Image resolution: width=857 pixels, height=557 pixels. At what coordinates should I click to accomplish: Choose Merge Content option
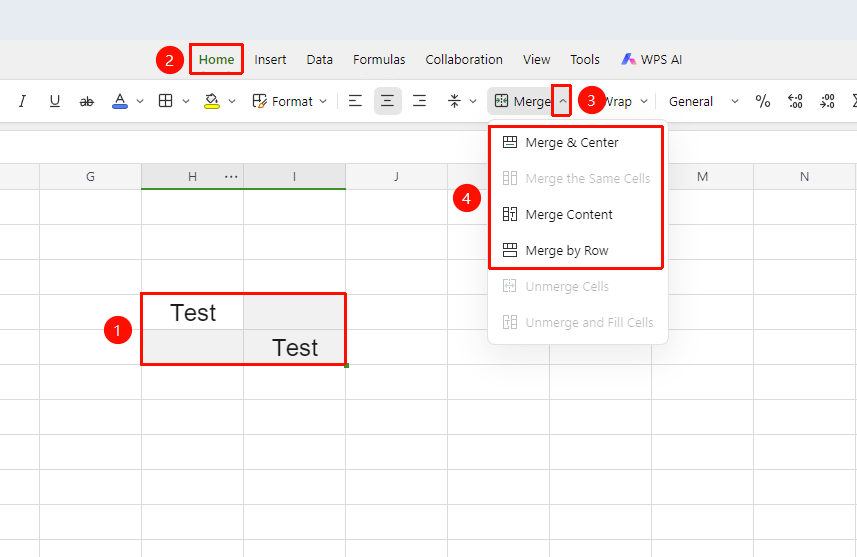pos(577,214)
